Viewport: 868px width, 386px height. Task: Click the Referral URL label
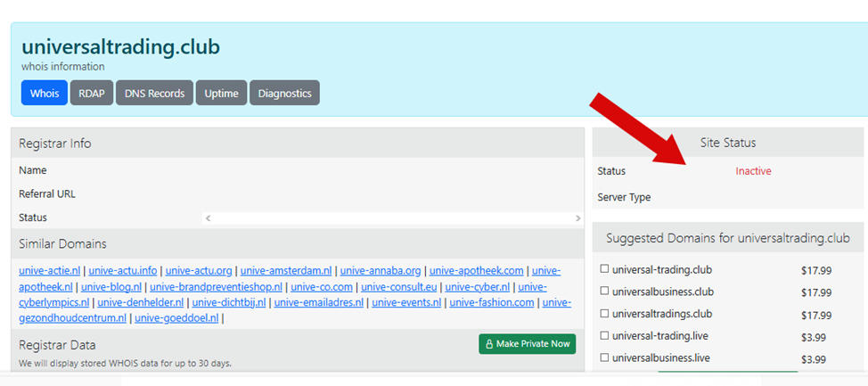click(47, 194)
